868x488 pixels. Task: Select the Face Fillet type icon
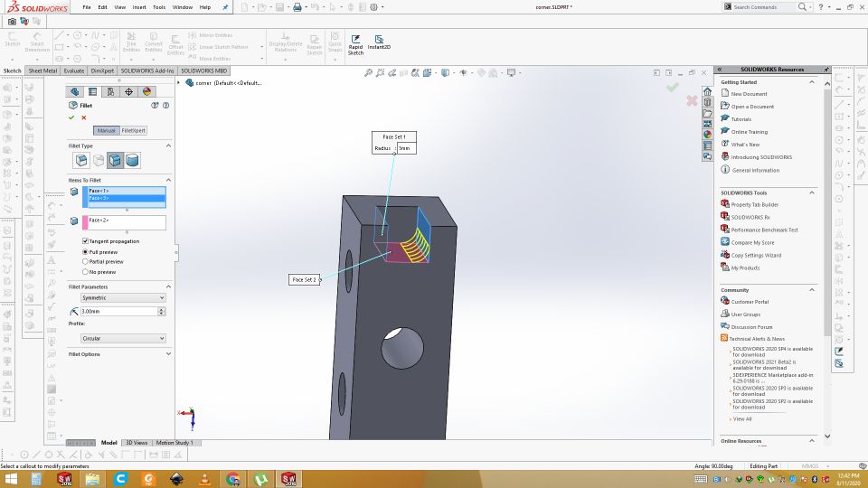(x=115, y=161)
